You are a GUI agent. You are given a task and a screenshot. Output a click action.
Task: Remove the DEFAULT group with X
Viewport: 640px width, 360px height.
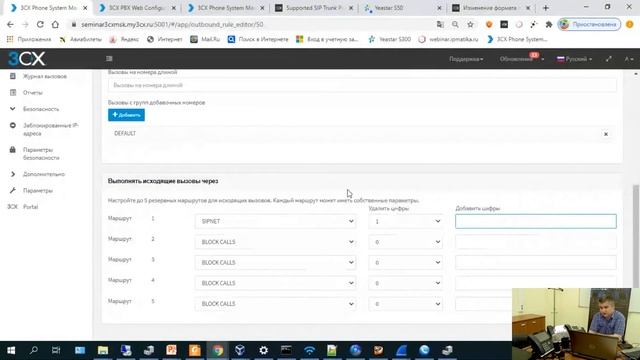tap(606, 134)
